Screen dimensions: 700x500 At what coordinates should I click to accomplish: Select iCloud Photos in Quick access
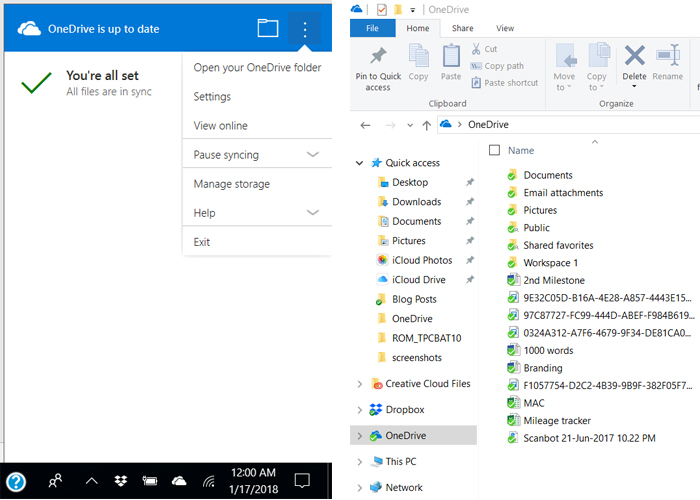click(x=422, y=260)
